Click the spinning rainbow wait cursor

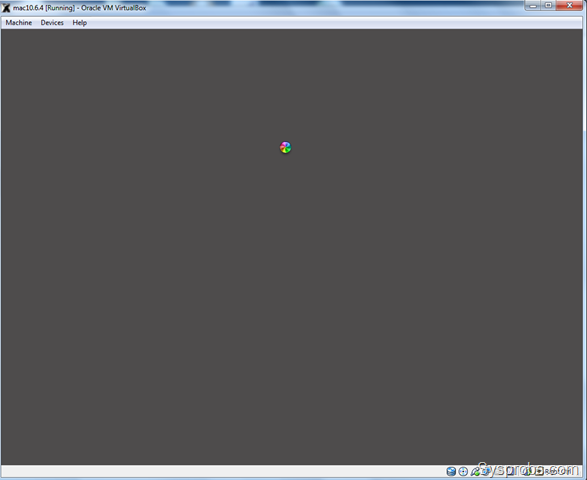click(285, 148)
